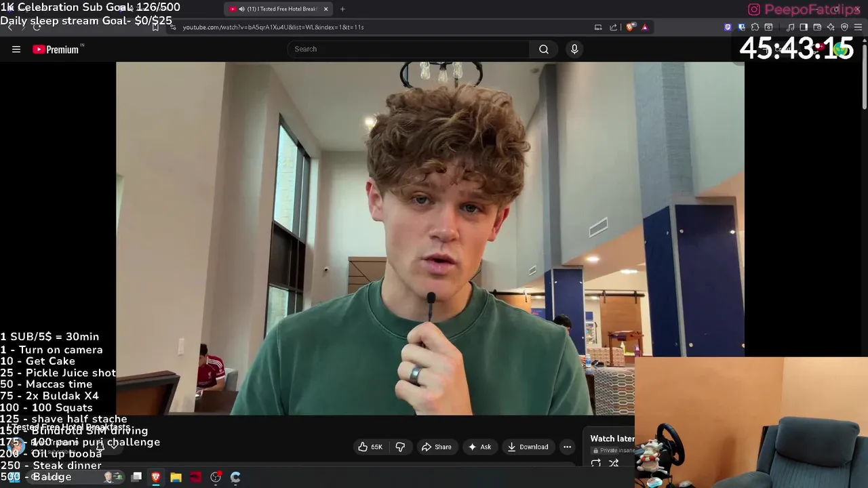Open Brave browser in the taskbar
Image resolution: width=868 pixels, height=488 pixels.
point(156,477)
